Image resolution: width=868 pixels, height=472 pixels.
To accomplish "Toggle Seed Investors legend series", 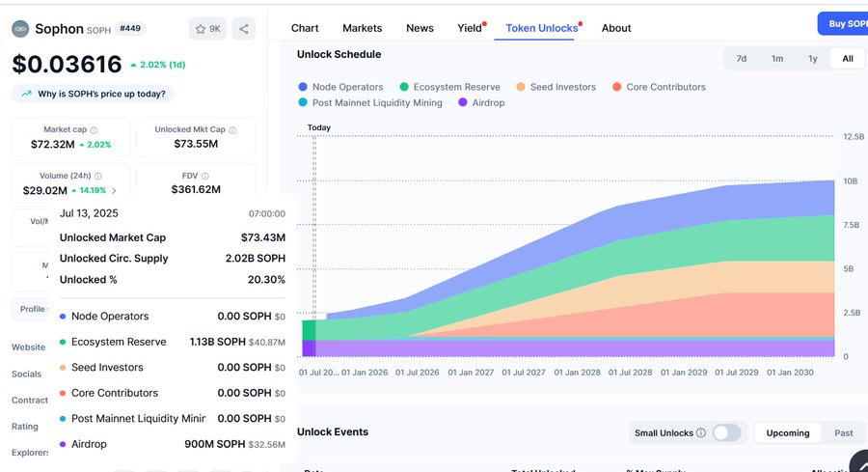I will (x=556, y=87).
